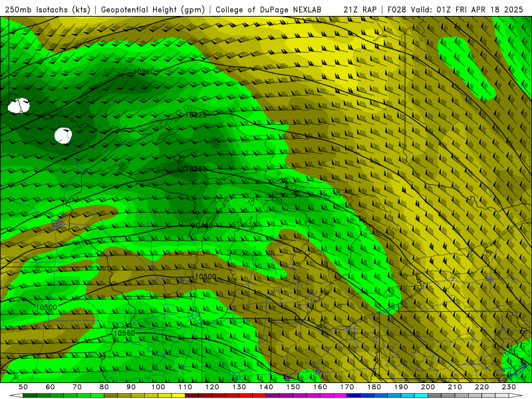Click the white circular blob beside the blue line

[63, 136]
